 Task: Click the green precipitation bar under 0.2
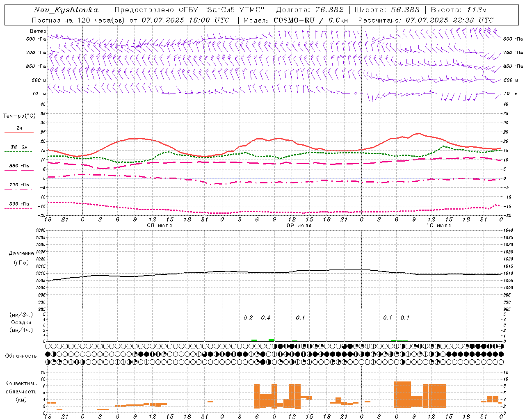click(x=254, y=340)
